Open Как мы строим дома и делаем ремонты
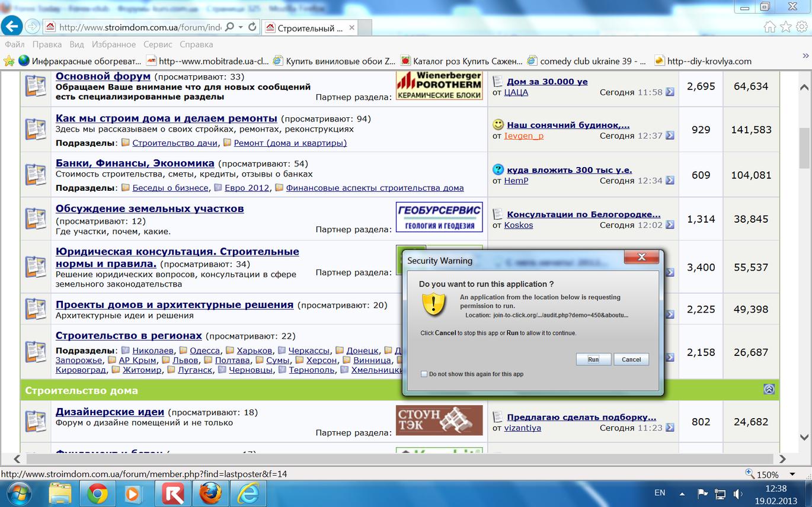The image size is (812, 507). [167, 118]
